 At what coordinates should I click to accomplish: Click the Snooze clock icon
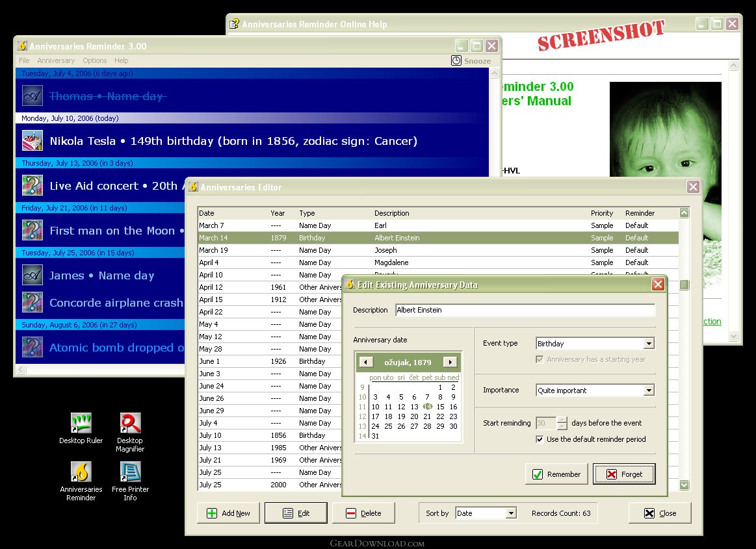pyautogui.click(x=456, y=60)
